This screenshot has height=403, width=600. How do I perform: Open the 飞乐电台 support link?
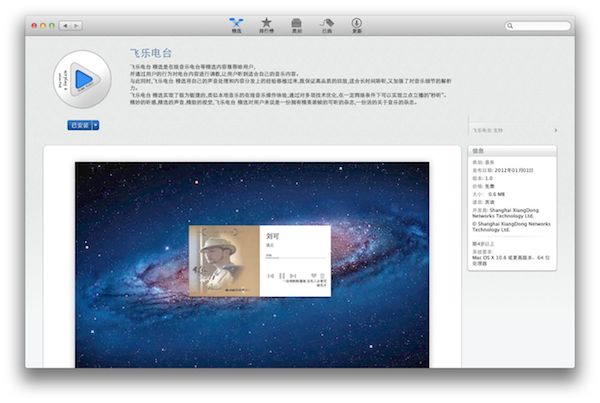tap(514, 131)
